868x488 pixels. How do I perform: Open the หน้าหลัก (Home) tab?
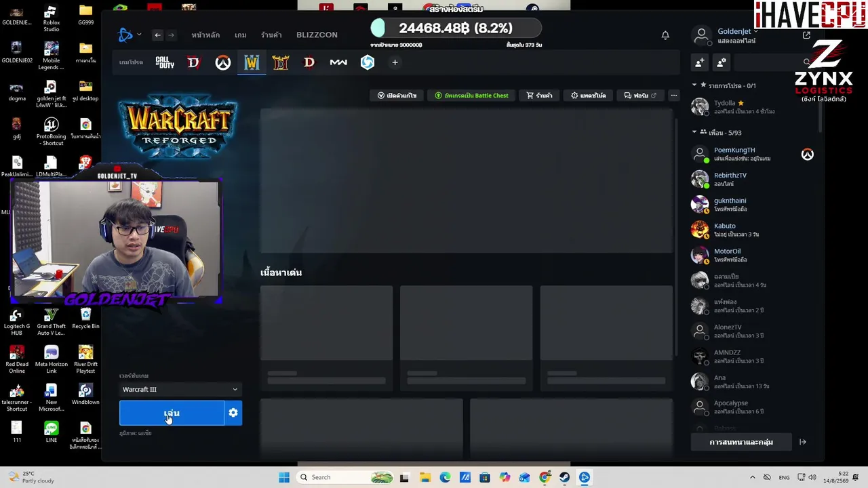(205, 35)
